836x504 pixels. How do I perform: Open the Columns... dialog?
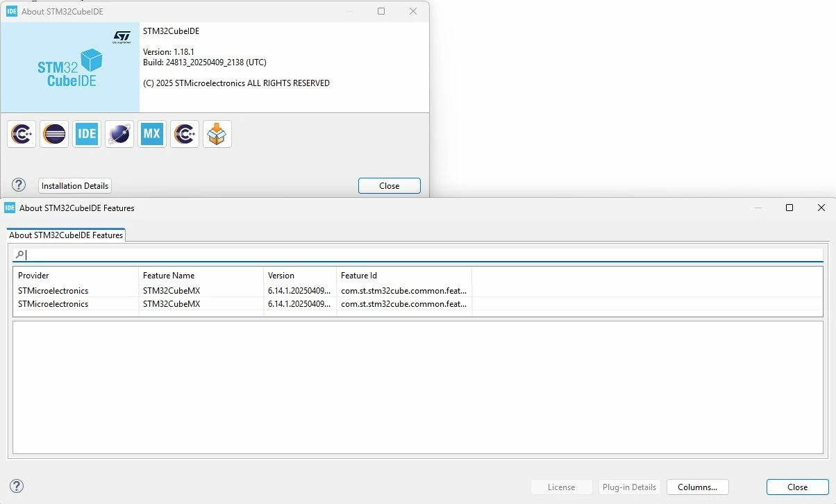pyautogui.click(x=698, y=487)
